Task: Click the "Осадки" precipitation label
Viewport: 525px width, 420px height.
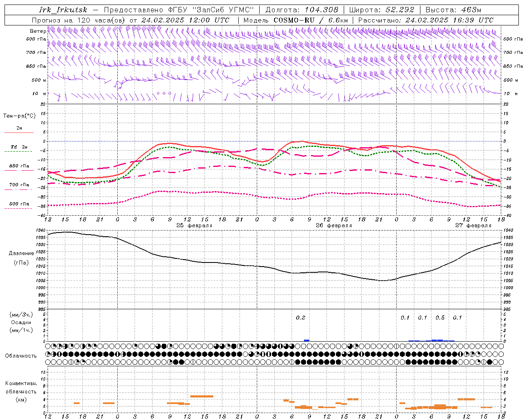Action: pos(21,322)
